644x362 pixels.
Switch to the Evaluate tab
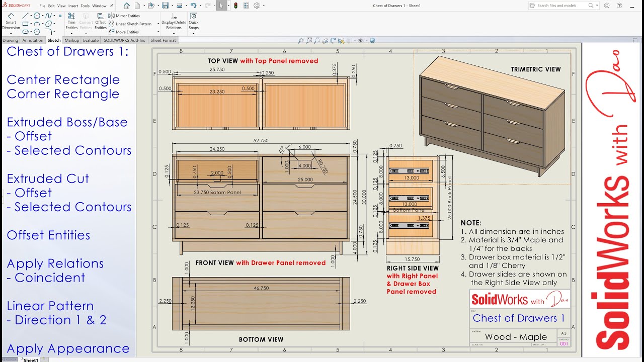(91, 40)
